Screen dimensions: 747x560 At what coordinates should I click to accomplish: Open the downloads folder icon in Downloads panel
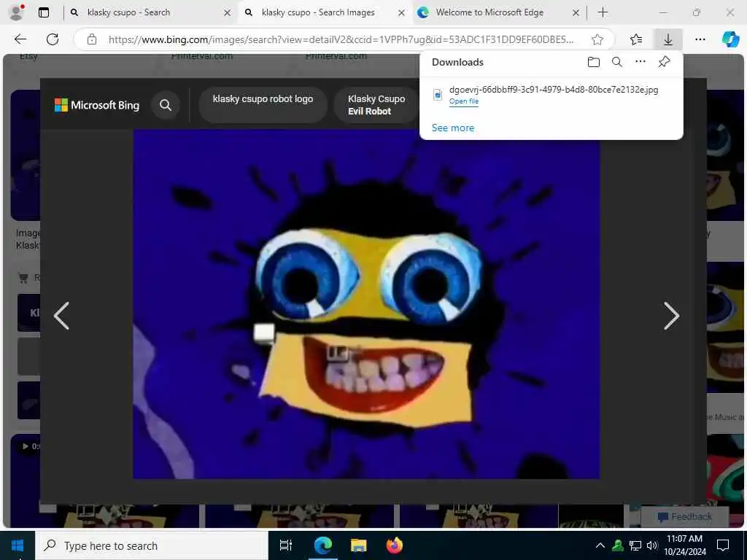(594, 62)
